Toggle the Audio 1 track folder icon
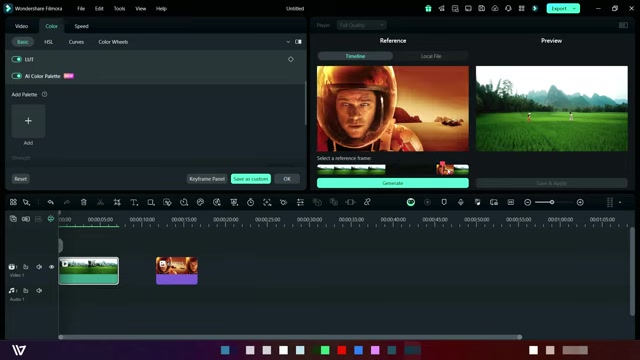The image size is (640, 360). 26,291
